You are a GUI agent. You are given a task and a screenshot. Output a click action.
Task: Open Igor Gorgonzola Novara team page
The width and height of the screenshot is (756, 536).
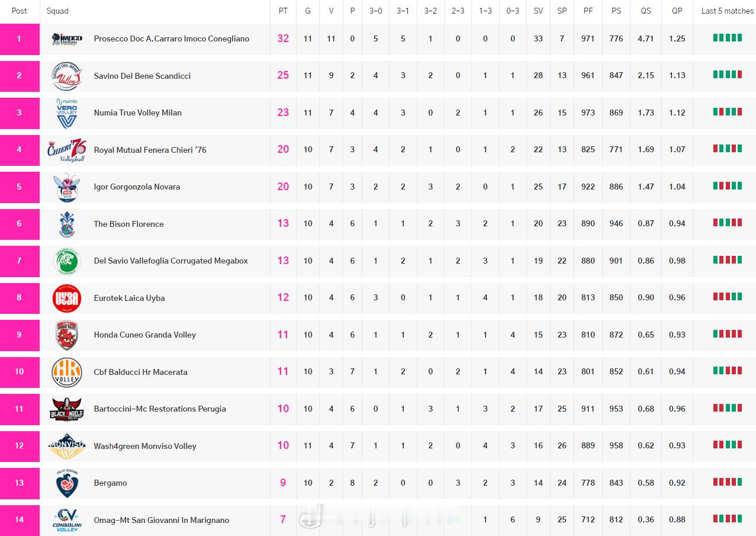point(137,187)
